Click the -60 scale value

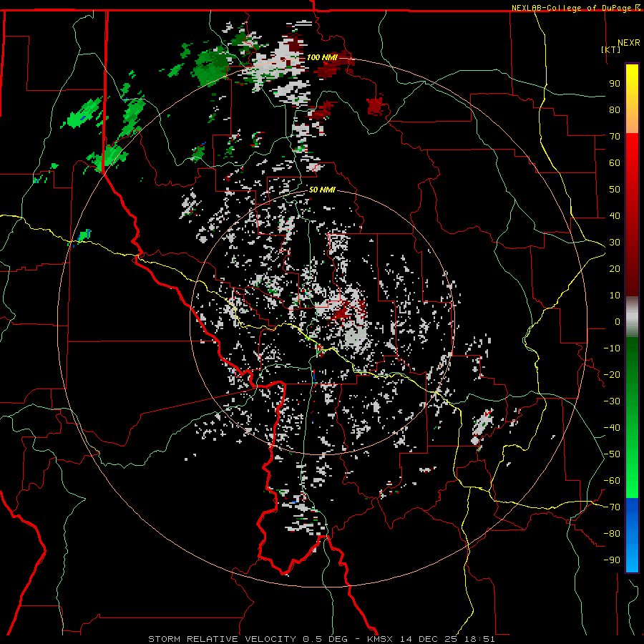[x=612, y=481]
